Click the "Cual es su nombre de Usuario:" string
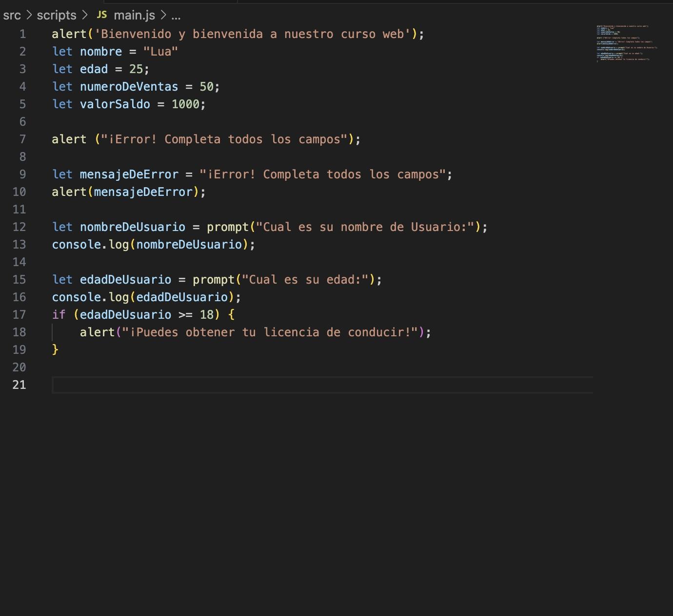This screenshot has width=673, height=616. 365,227
